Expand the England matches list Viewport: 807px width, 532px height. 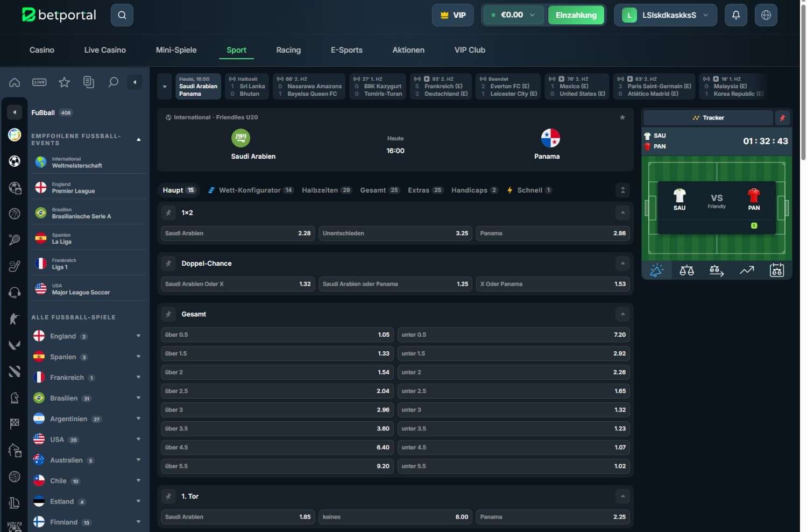[x=138, y=336]
